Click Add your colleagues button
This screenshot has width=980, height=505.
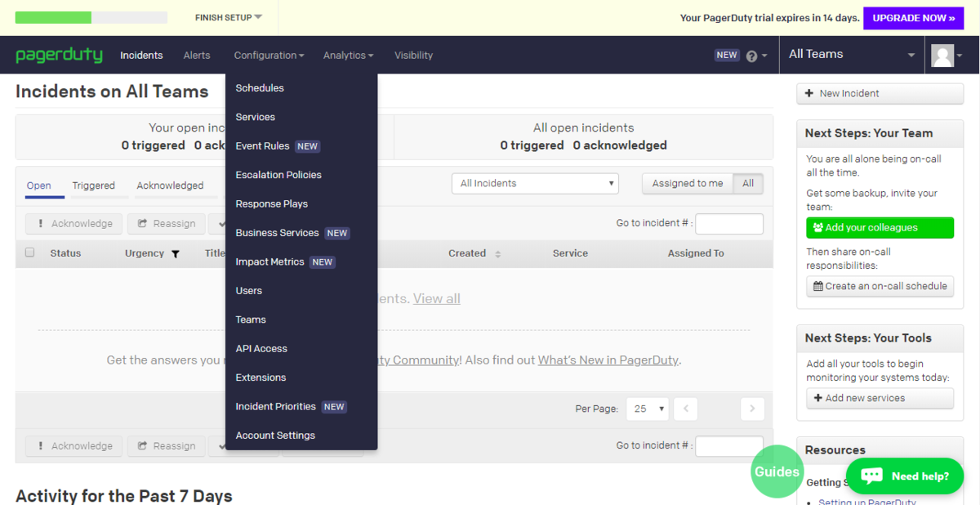coord(880,228)
